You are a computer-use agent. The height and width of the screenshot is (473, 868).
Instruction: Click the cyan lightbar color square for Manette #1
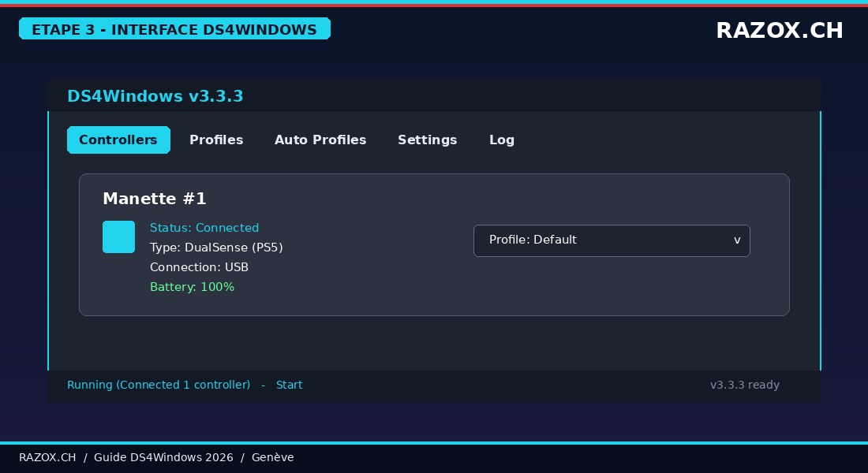118,236
